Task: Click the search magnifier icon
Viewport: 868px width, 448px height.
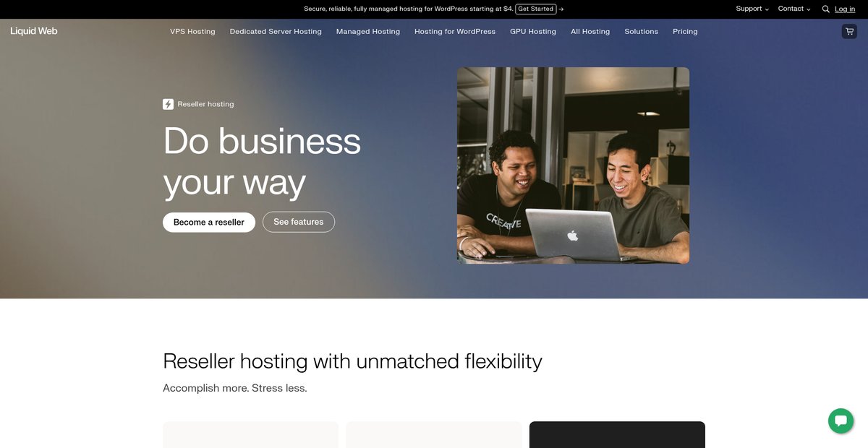Action: [x=825, y=9]
